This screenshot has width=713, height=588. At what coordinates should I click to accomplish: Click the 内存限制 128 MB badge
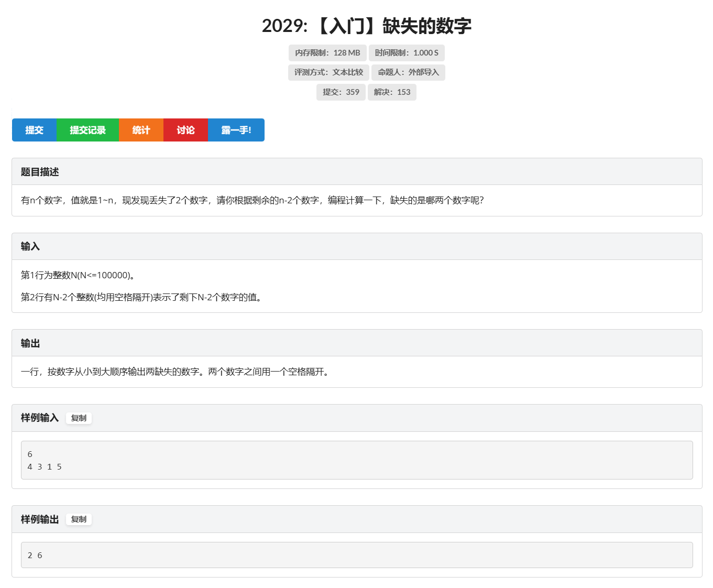327,53
